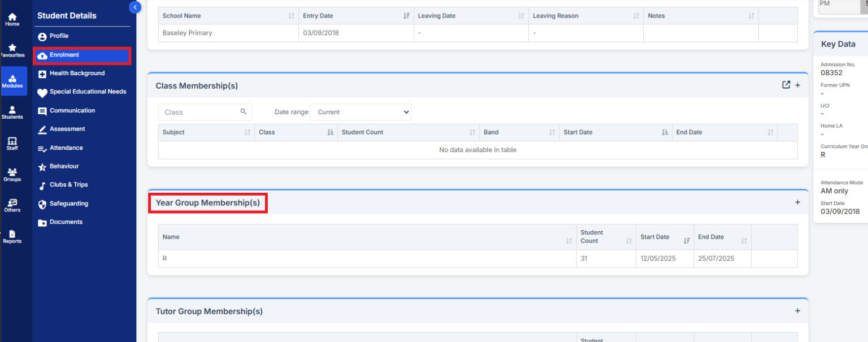
Task: Open Favourites star icon
Action: [x=12, y=50]
